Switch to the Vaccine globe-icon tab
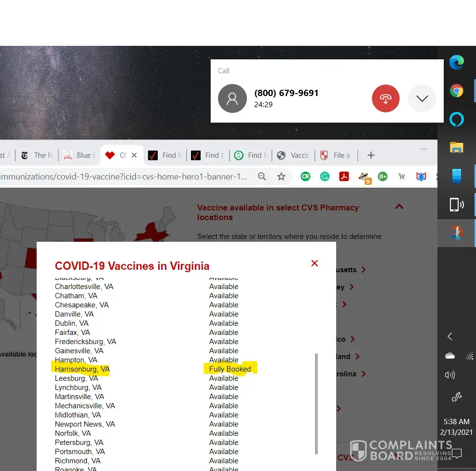Viewport: 476px width, 471px height. [293, 155]
